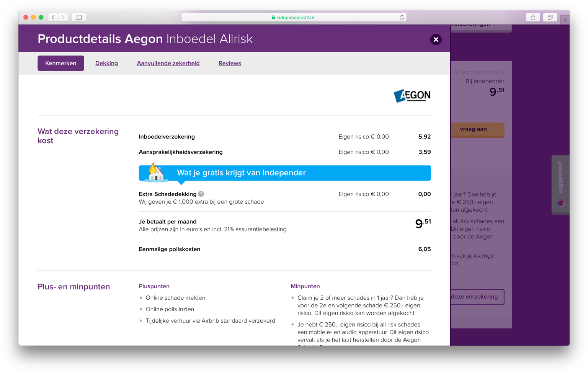588x374 pixels.
Task: Click the price '5,92'
Action: [425, 137]
